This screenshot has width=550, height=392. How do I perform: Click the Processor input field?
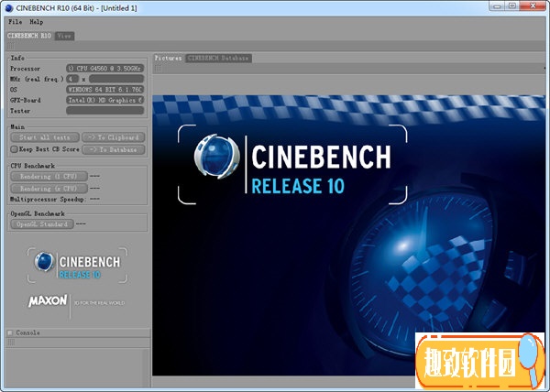point(104,69)
